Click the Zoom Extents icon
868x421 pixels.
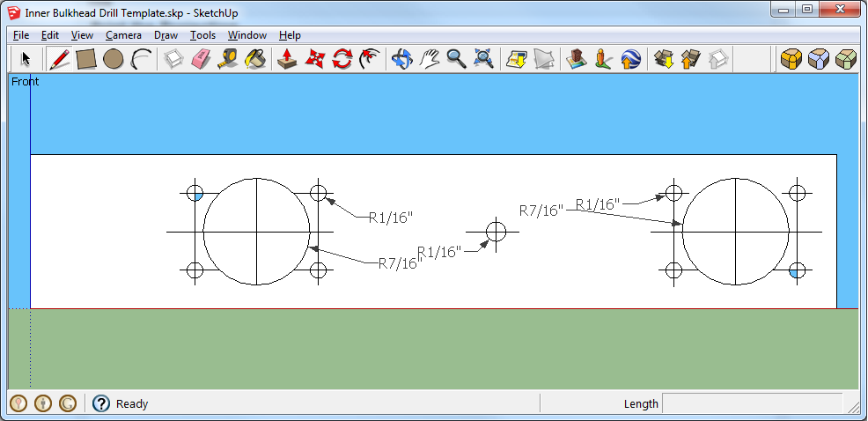click(483, 59)
